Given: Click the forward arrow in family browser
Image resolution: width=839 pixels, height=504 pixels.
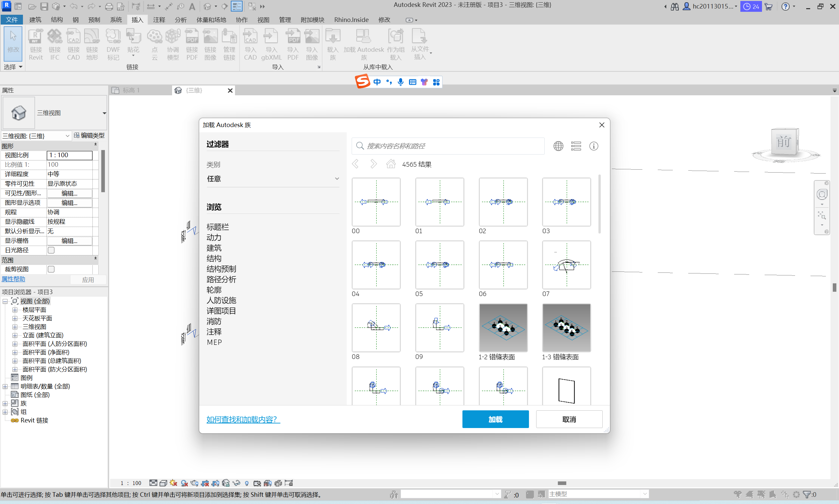Looking at the screenshot, I should pyautogui.click(x=373, y=164).
